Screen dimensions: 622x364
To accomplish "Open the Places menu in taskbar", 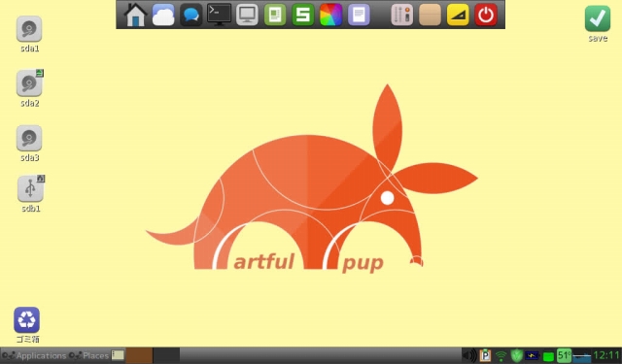I will [88, 355].
